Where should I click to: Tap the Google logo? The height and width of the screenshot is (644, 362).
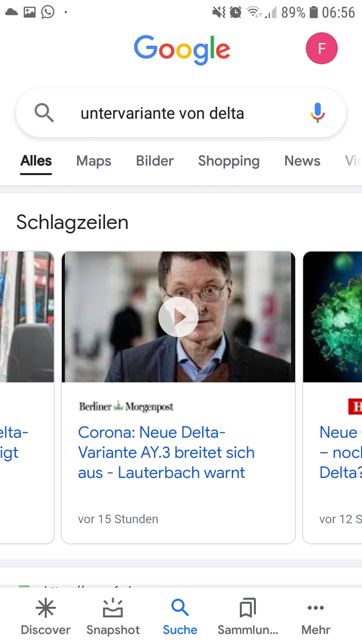tap(182, 49)
